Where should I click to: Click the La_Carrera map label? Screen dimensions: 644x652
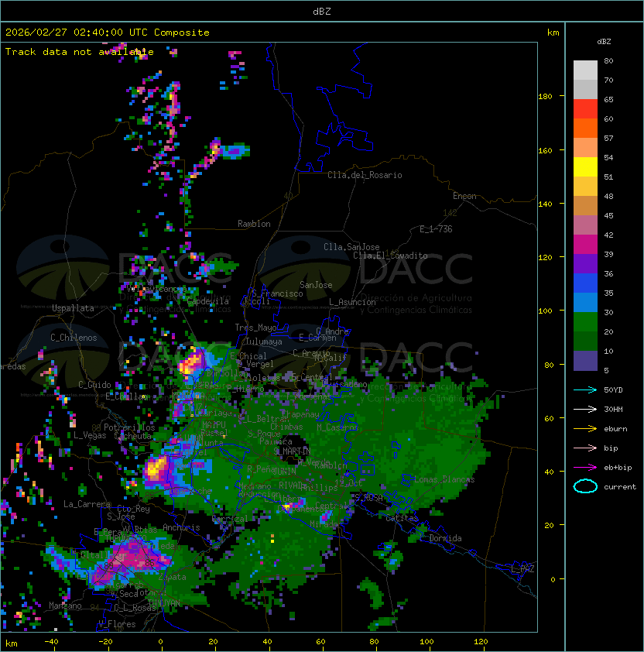[87, 504]
